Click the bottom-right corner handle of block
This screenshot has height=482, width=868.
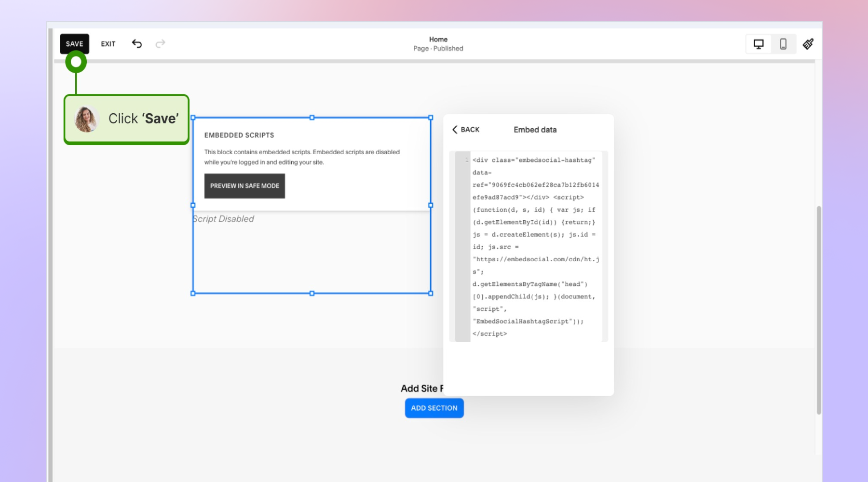431,293
